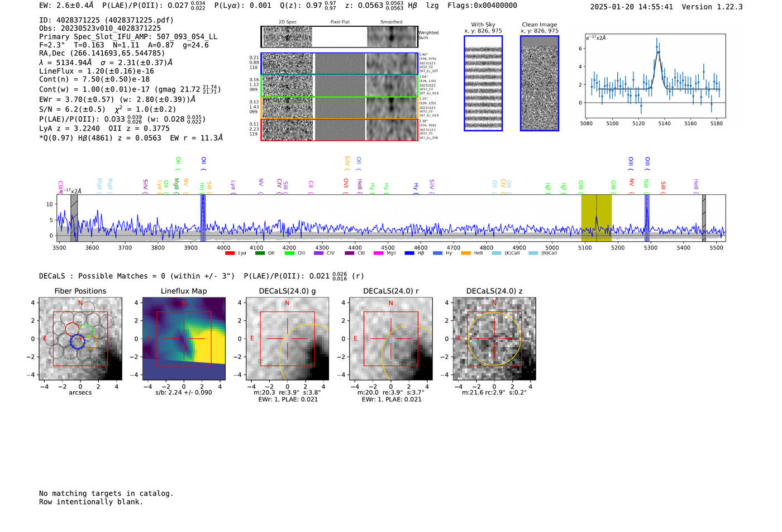Click 'No matching targets in catalog.' text
782x532 pixels.
click(x=106, y=493)
